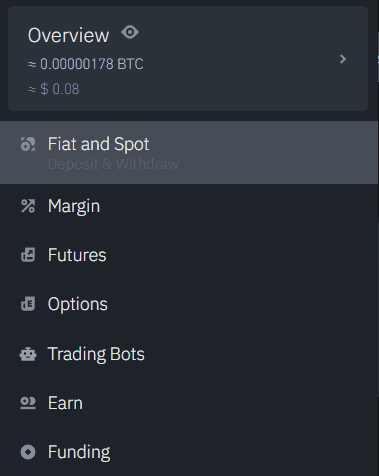Viewport: 379px width, 476px height.
Task: Click the Margin percent icon
Action: [x=28, y=206]
